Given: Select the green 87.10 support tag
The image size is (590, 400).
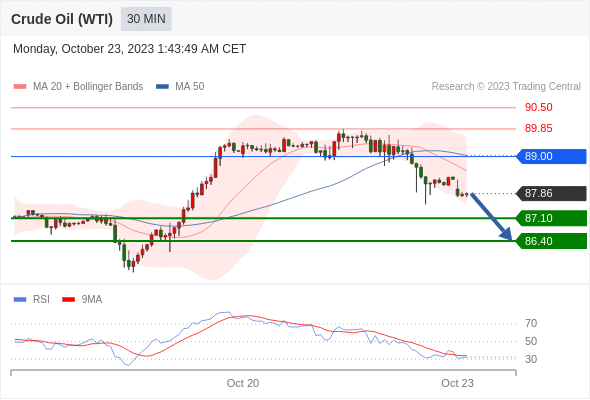Looking at the screenshot, I should pyautogui.click(x=551, y=218).
